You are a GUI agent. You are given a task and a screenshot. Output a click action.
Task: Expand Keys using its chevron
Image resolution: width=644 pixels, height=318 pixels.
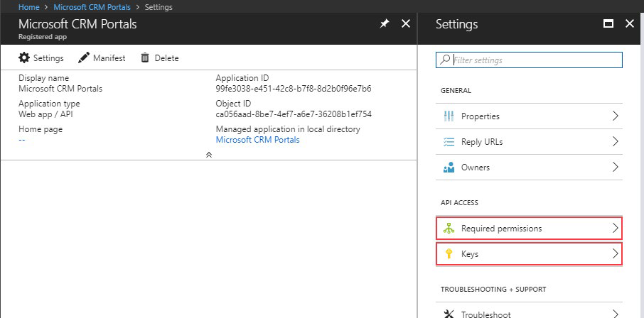616,254
